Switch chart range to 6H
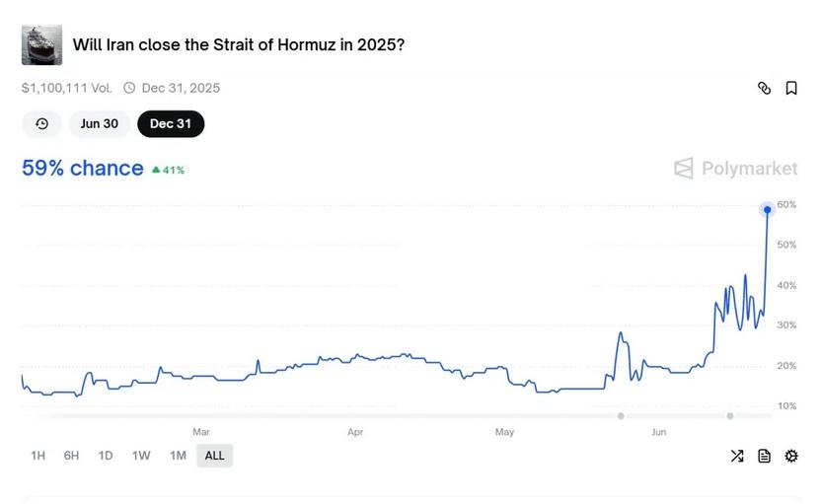 (x=71, y=456)
